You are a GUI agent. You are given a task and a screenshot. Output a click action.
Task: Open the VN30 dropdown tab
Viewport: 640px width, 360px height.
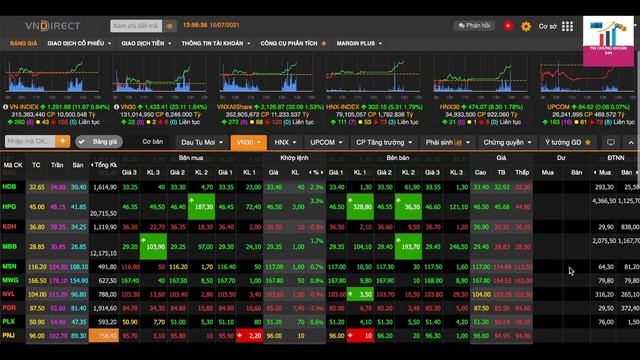(249, 142)
